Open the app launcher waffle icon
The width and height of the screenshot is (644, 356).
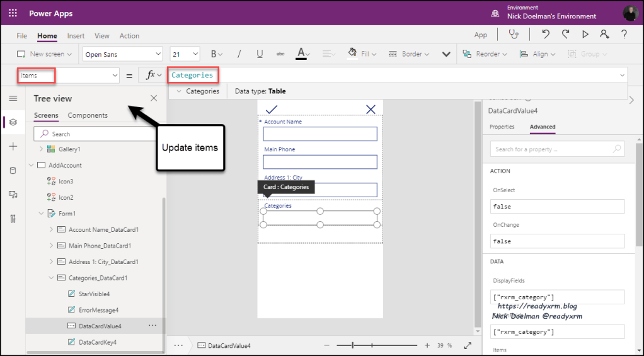pyautogui.click(x=13, y=13)
